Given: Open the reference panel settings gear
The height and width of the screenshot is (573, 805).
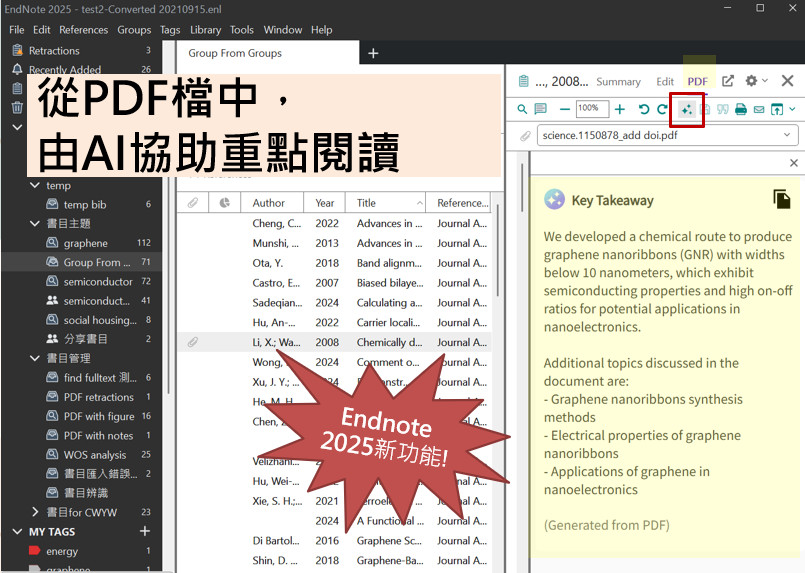Looking at the screenshot, I should [751, 81].
